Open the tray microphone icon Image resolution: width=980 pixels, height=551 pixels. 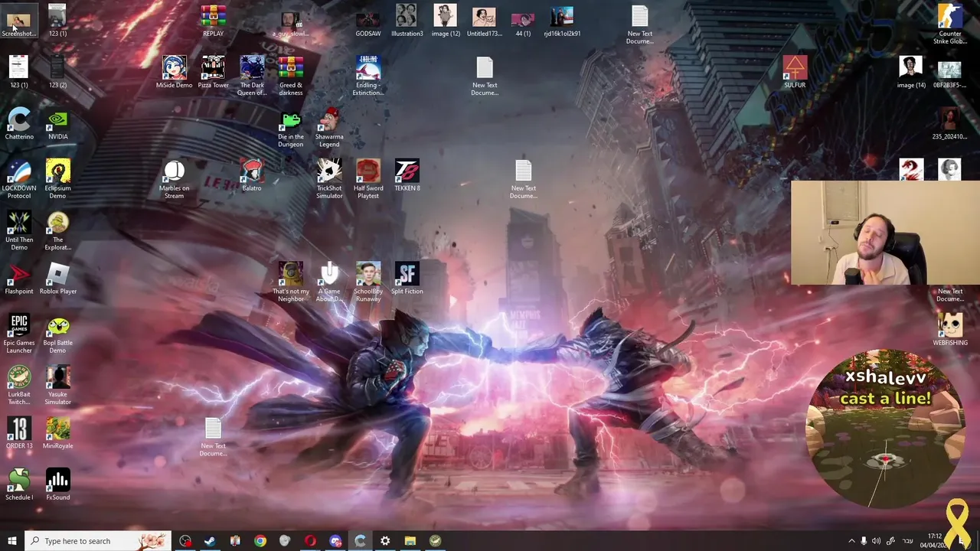click(864, 541)
